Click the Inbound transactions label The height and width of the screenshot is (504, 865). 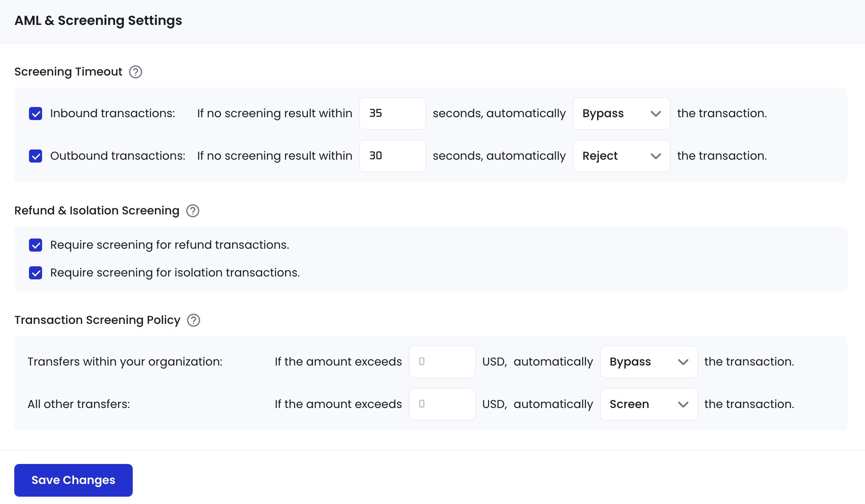click(x=112, y=114)
